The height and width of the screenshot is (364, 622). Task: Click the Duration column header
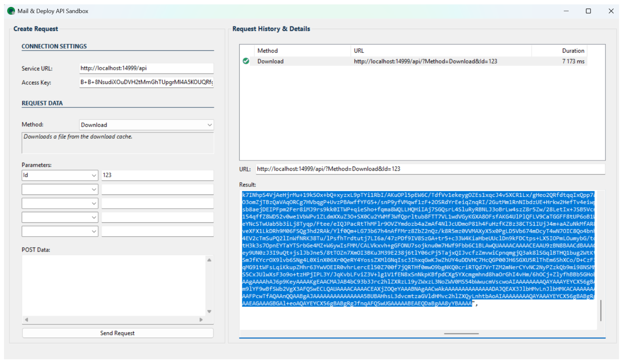pos(573,51)
